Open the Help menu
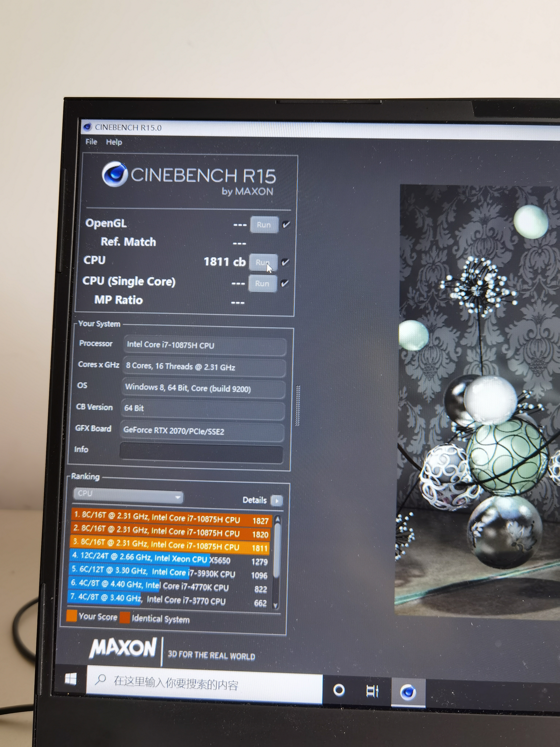Viewport: 560px width, 747px height. coord(114,142)
